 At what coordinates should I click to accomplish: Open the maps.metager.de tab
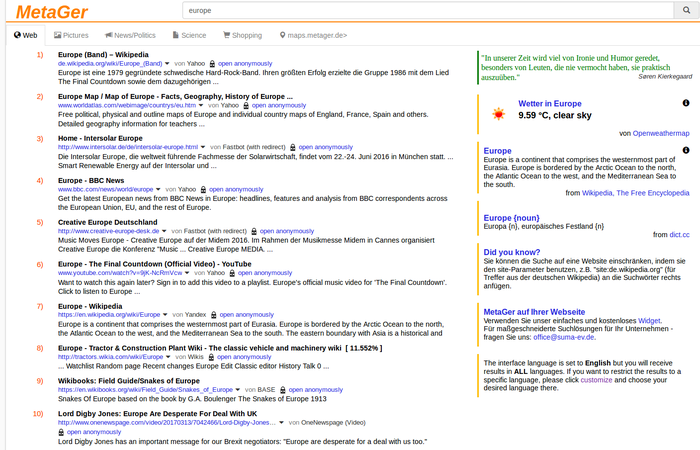coord(313,35)
